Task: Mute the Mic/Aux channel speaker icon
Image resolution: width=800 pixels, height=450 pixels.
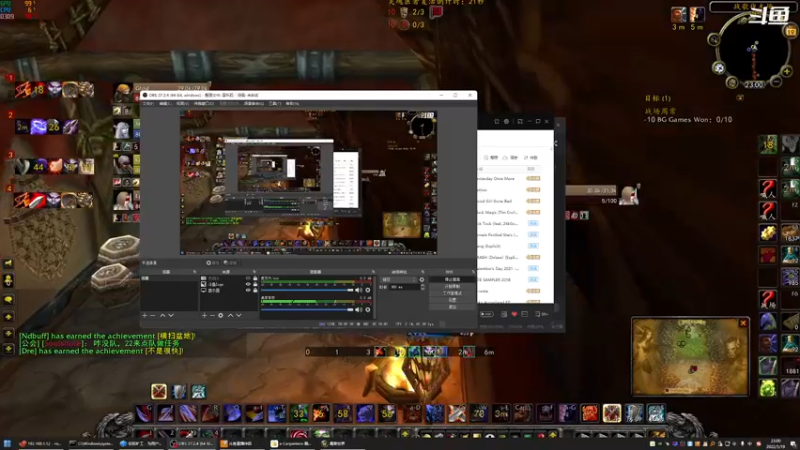Action: pos(359,290)
